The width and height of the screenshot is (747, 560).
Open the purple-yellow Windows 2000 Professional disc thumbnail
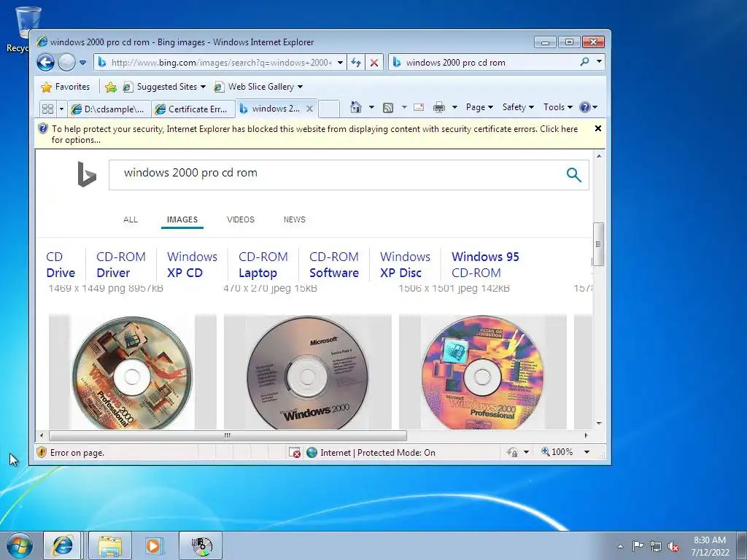[x=483, y=373]
